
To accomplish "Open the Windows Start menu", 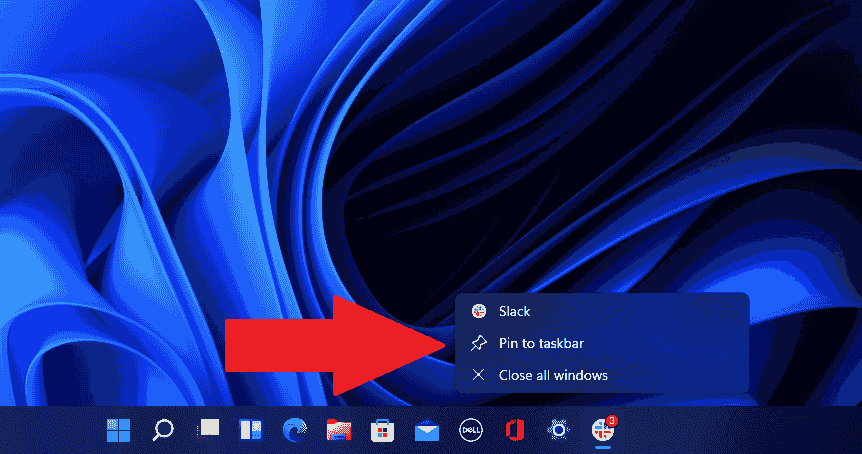I will click(x=118, y=430).
